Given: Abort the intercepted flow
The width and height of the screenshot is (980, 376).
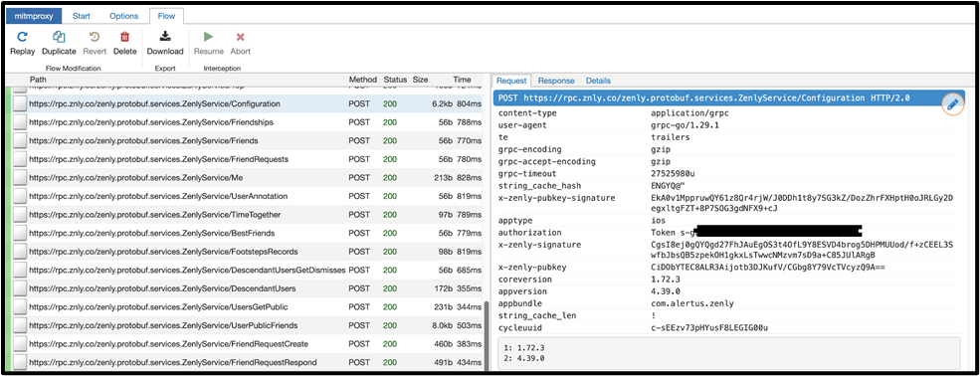Looking at the screenshot, I should click(x=240, y=37).
